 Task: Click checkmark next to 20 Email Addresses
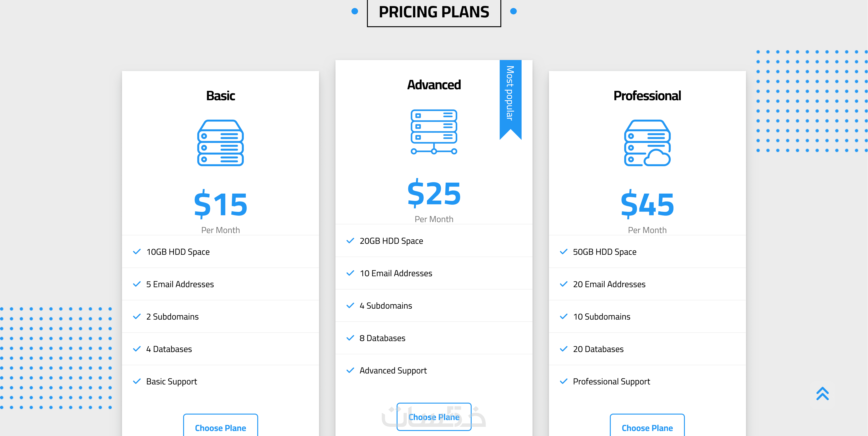563,284
